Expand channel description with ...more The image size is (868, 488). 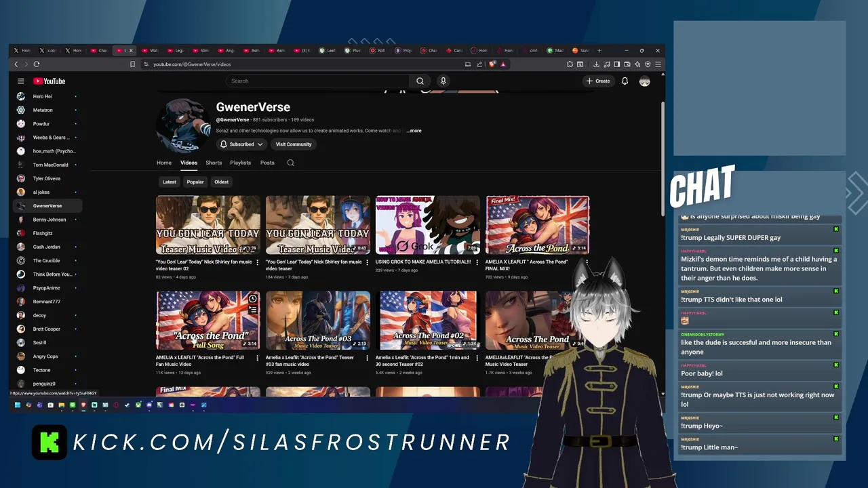click(x=414, y=131)
